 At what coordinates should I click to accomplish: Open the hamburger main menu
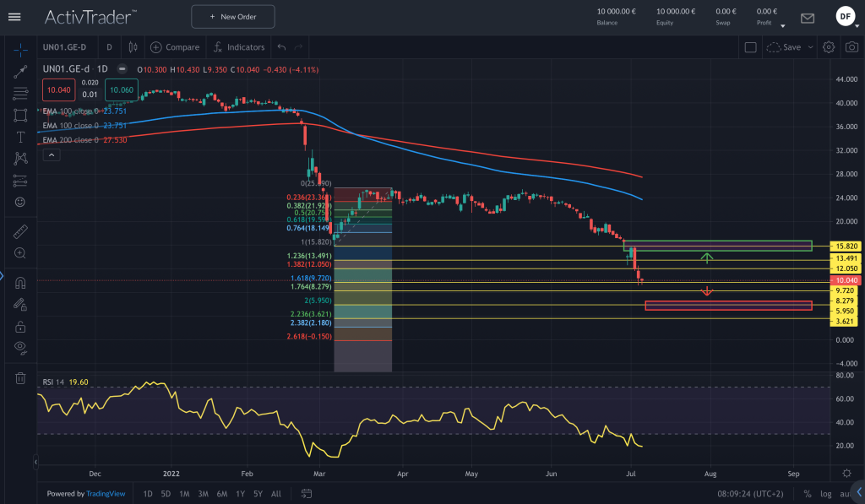pyautogui.click(x=14, y=17)
